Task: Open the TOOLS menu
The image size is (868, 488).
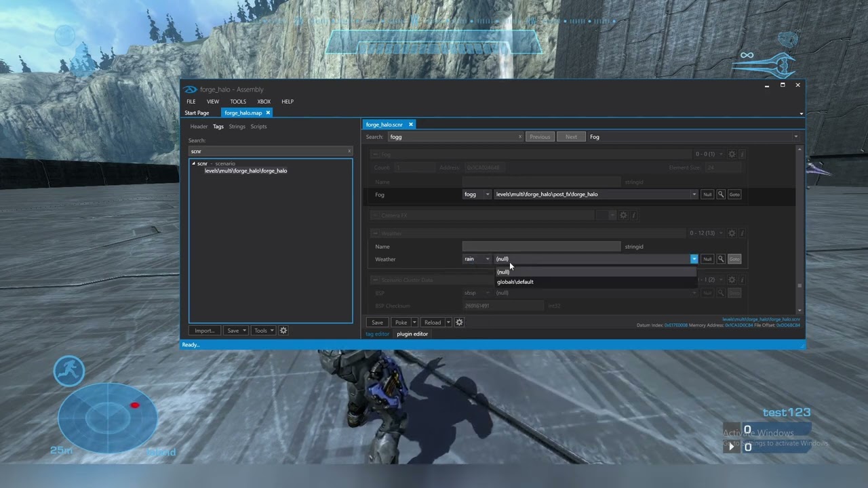Action: click(238, 102)
